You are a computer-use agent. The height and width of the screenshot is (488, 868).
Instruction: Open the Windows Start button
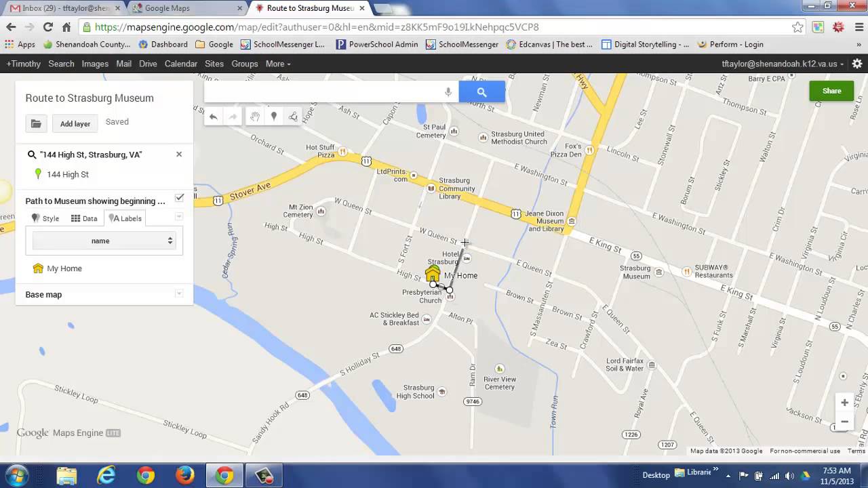pyautogui.click(x=16, y=475)
